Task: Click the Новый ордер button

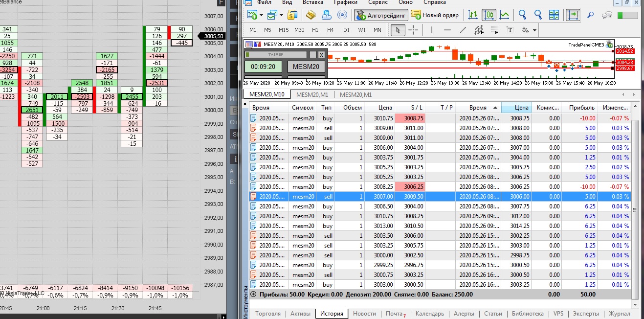Action: (435, 15)
